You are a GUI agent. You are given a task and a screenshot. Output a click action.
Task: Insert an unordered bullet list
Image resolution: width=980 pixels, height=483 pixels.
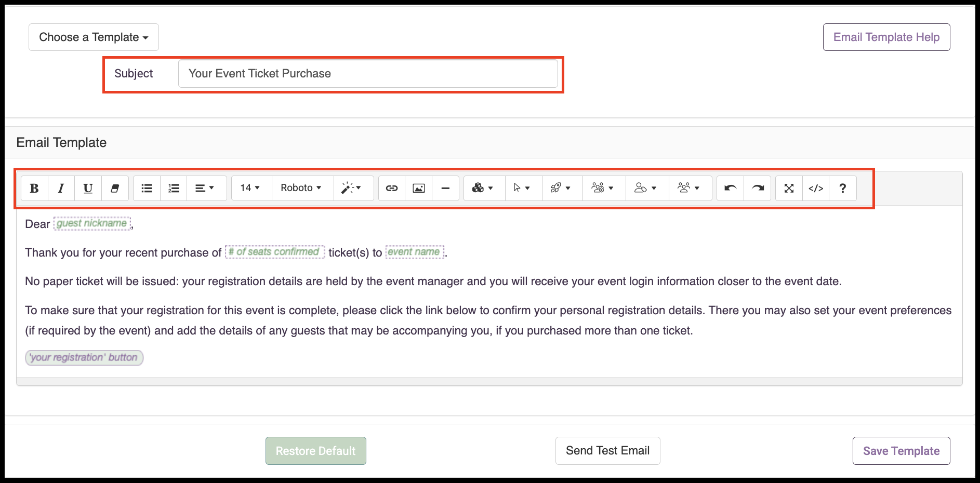pyautogui.click(x=147, y=188)
